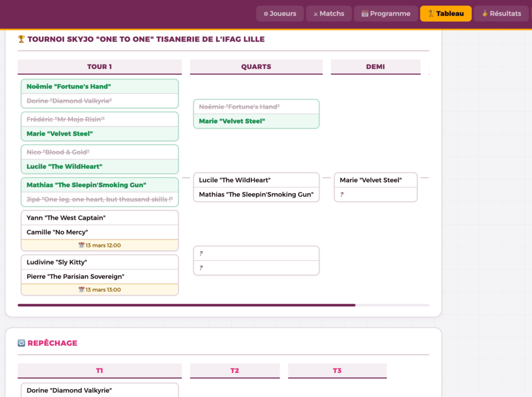Open the Joueurs tab

(x=280, y=14)
